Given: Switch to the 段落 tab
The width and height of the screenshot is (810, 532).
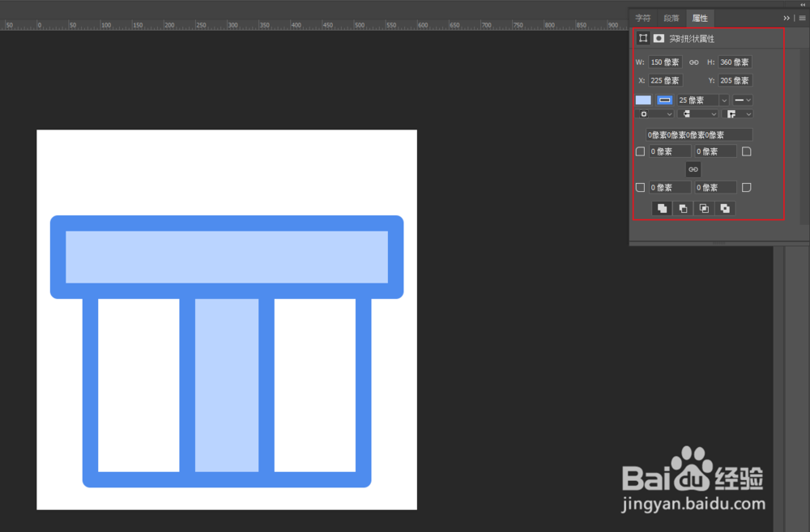Looking at the screenshot, I should pyautogui.click(x=671, y=18).
